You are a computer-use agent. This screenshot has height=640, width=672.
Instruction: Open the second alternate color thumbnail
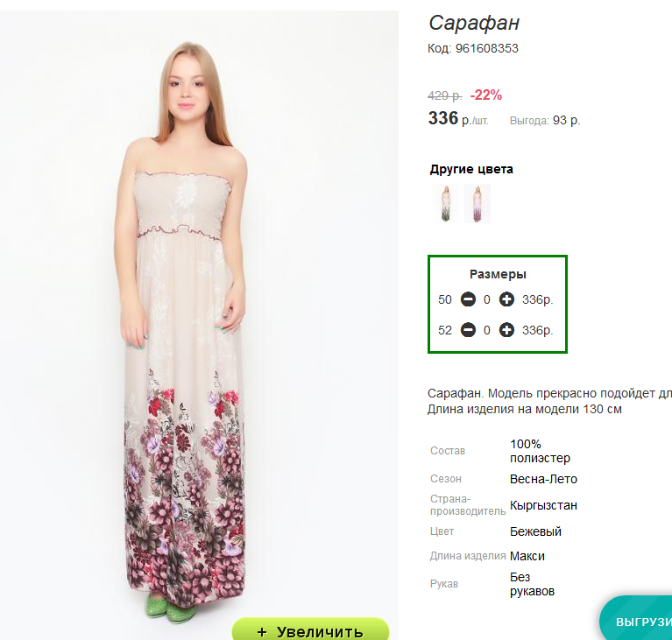click(x=477, y=203)
